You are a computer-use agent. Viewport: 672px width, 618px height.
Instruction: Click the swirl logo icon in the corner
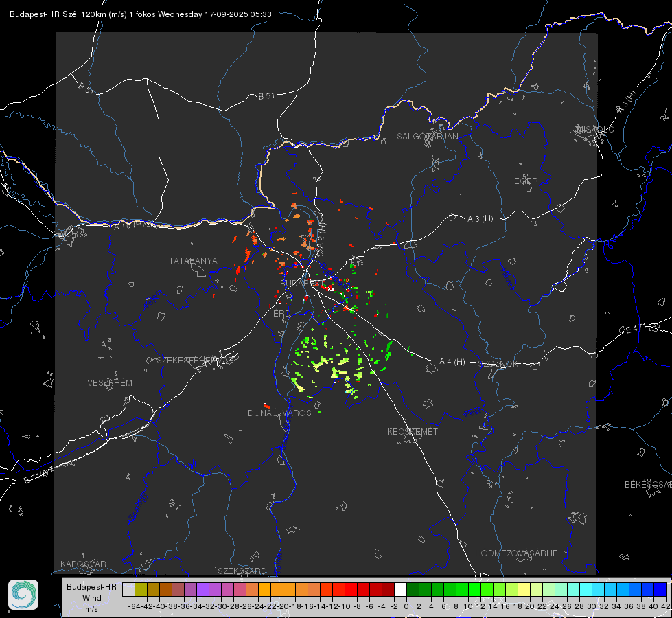tap(23, 594)
